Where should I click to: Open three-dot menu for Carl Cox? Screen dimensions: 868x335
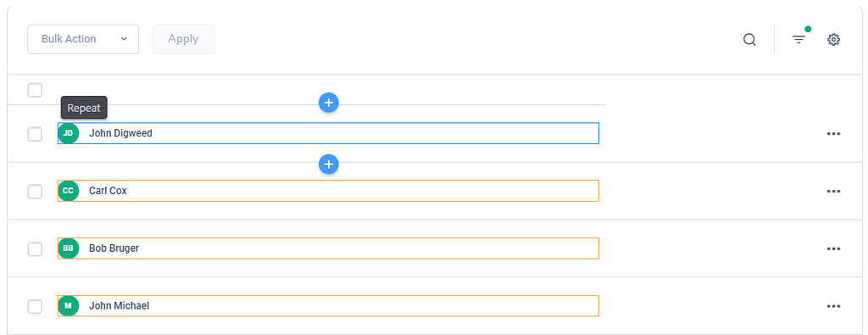[834, 191]
